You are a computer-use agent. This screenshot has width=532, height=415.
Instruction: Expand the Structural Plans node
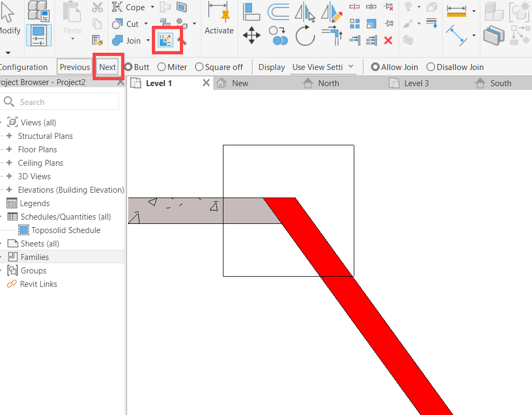10,136
